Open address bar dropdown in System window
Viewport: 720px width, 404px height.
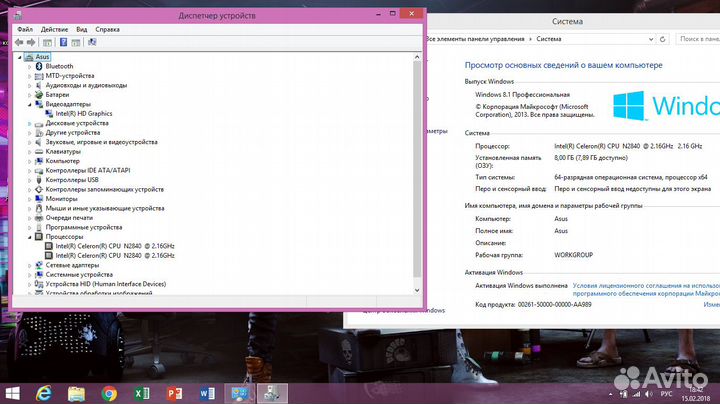coord(651,39)
